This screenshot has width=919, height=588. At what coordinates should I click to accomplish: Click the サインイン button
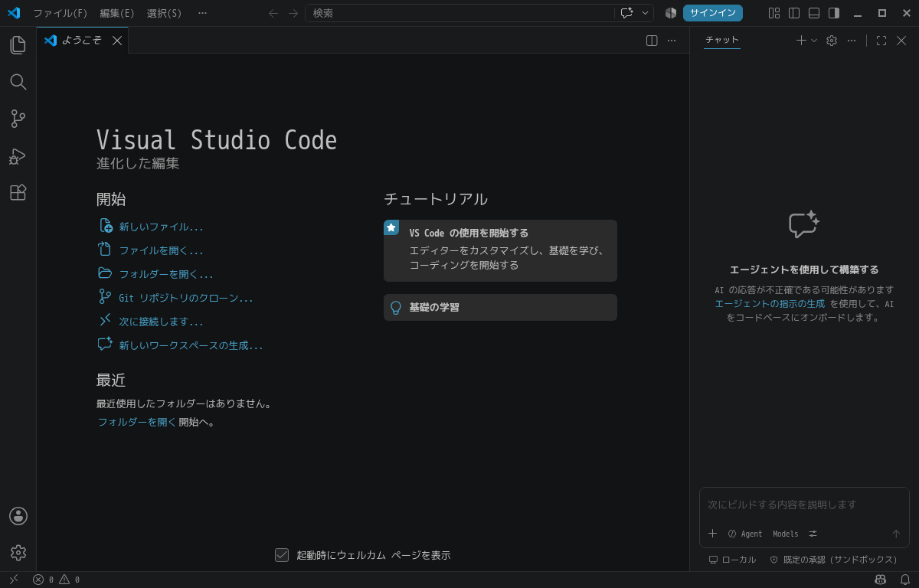[x=713, y=13]
